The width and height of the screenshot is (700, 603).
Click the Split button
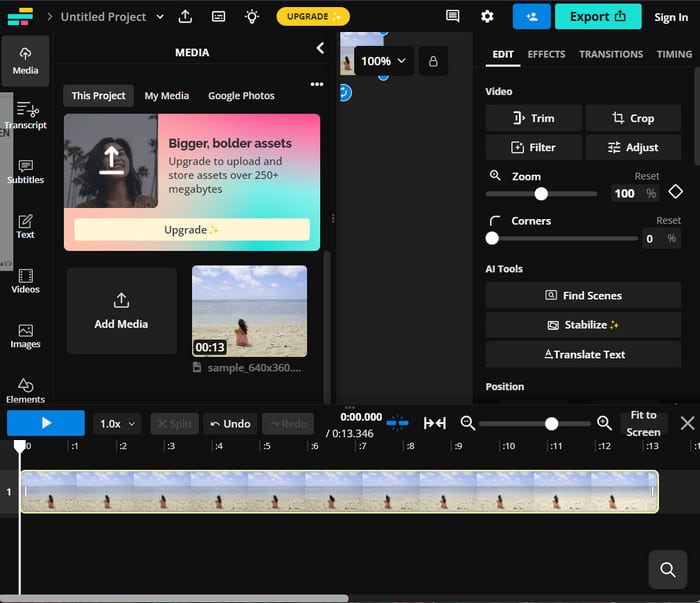(175, 424)
